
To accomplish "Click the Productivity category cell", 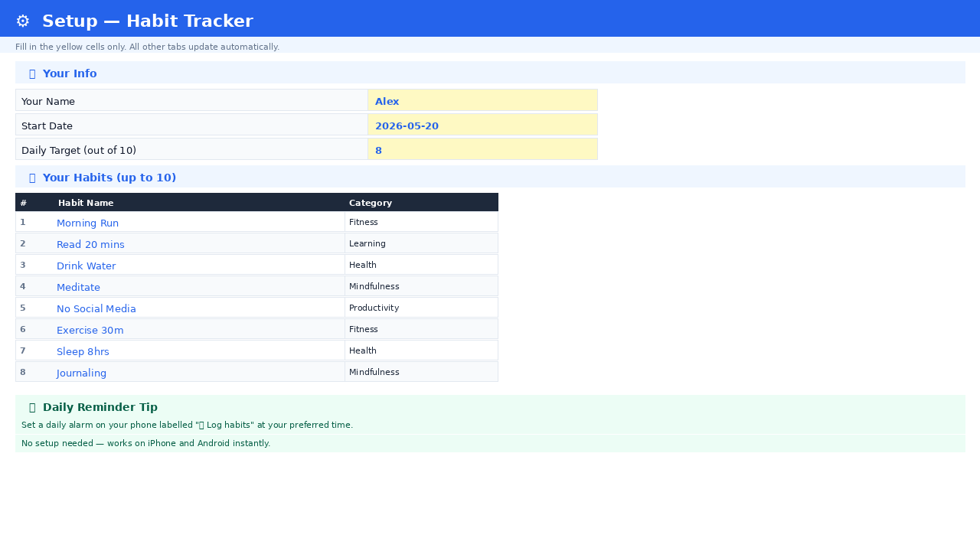I will (421, 308).
